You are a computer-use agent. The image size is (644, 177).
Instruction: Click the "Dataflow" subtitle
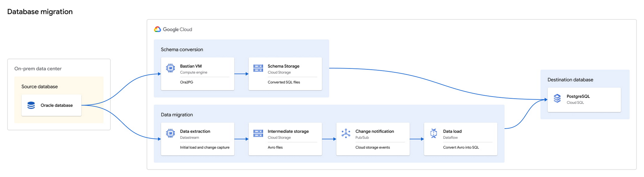point(450,138)
